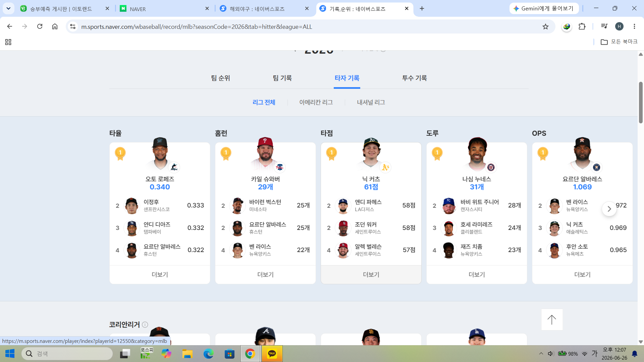
Task: Click the site information icon in address bar
Action: pos(73,26)
